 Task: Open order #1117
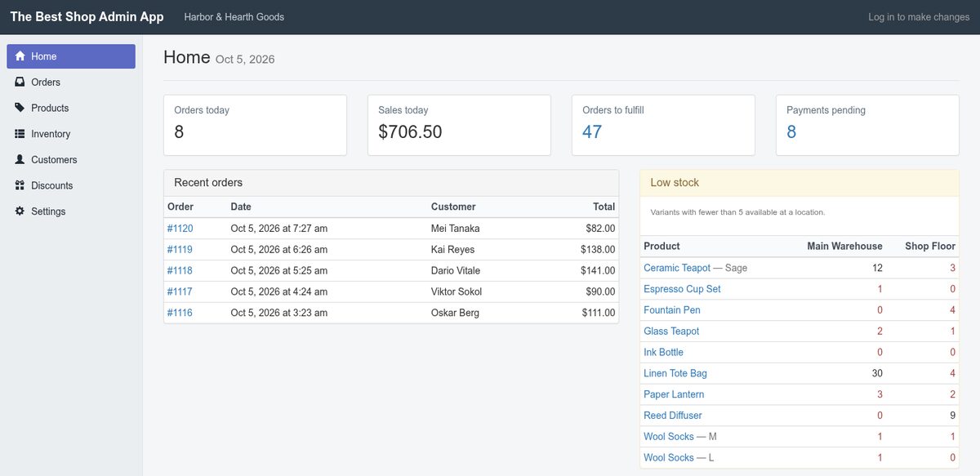click(180, 291)
